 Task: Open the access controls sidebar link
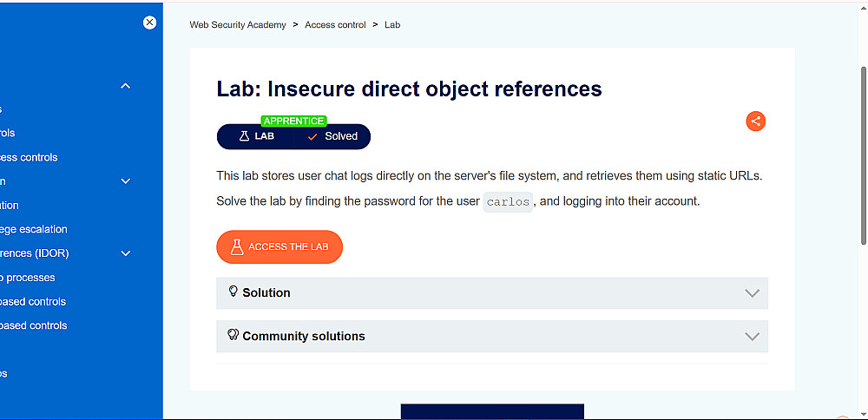click(x=29, y=157)
